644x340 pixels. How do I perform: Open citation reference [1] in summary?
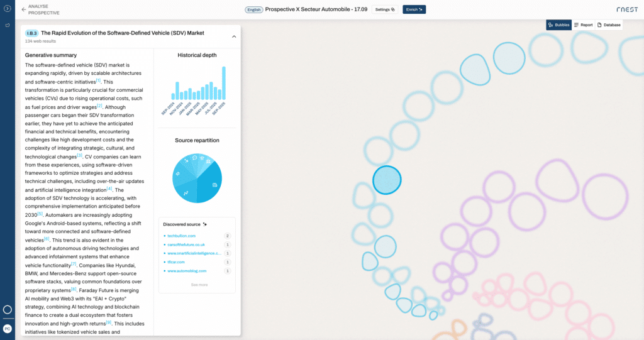point(99,80)
